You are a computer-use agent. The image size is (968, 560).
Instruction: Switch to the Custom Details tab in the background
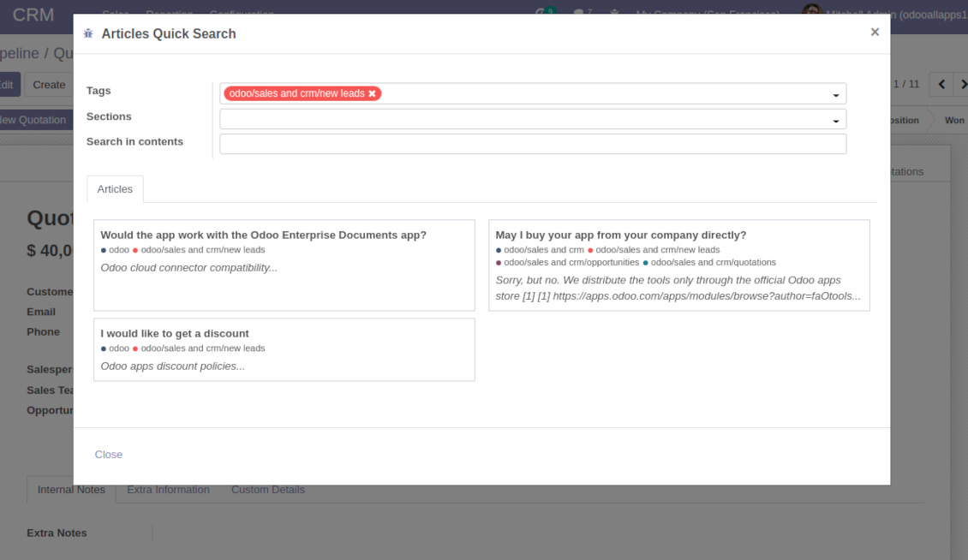[x=268, y=490]
